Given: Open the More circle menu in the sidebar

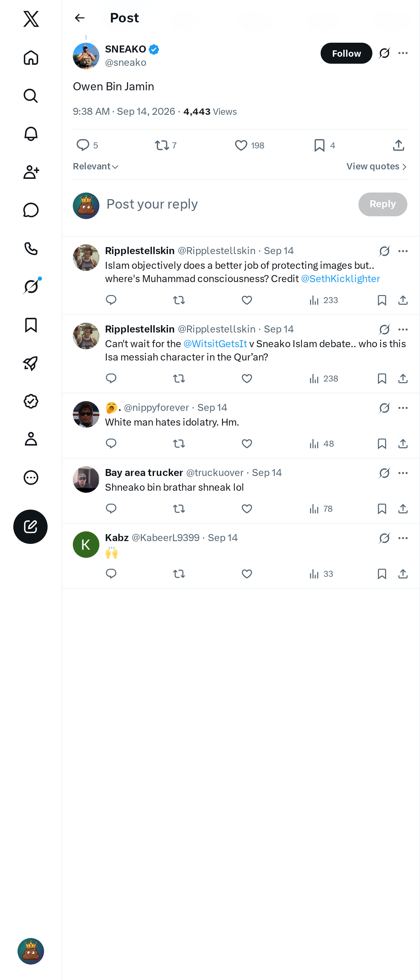Looking at the screenshot, I should click(x=31, y=477).
